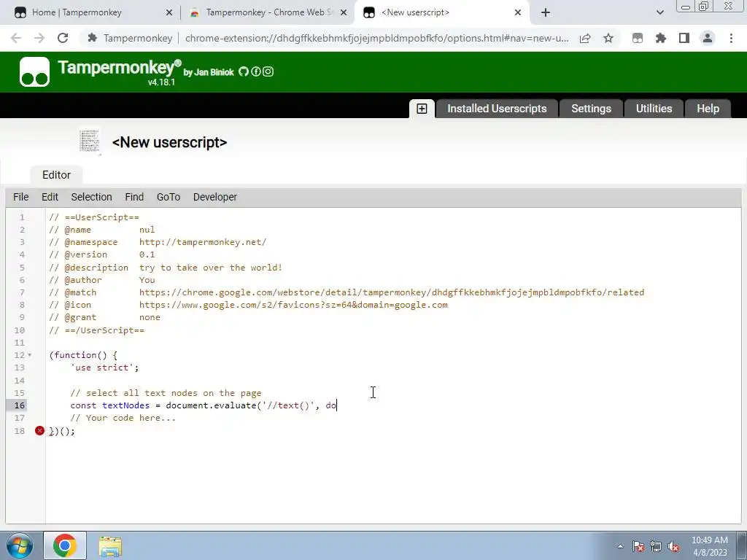The image size is (747, 560).
Task: Click the @namespace tampermonkey.net URL
Action: 203,242
